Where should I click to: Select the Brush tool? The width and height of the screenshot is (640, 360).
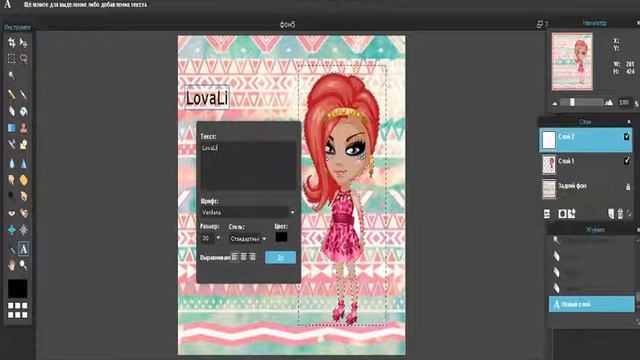tap(24, 95)
